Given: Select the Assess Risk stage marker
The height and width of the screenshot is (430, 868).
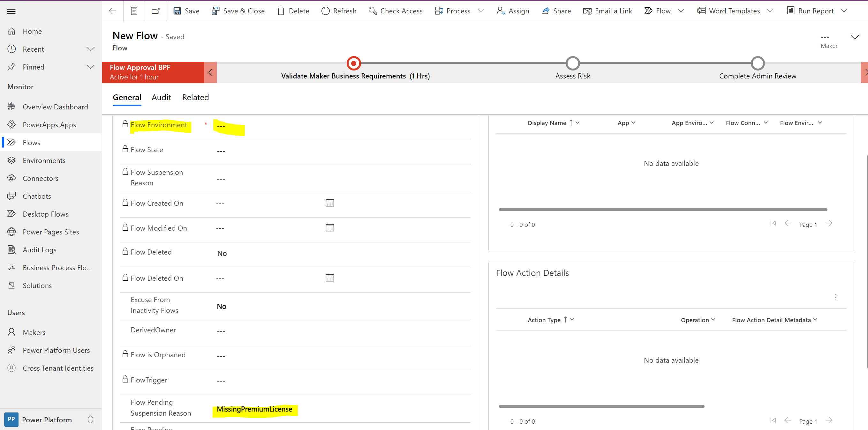Looking at the screenshot, I should pyautogui.click(x=573, y=63).
